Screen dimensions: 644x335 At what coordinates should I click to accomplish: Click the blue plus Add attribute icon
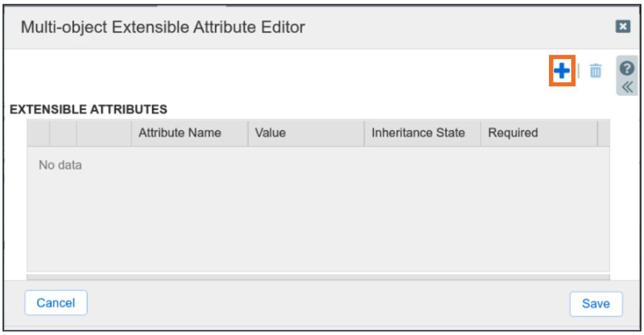[x=562, y=71]
